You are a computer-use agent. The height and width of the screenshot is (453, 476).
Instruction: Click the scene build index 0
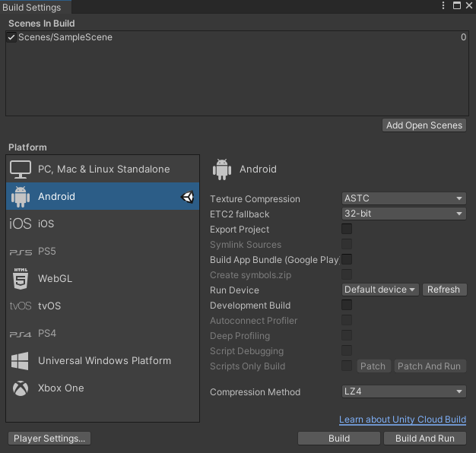point(463,37)
